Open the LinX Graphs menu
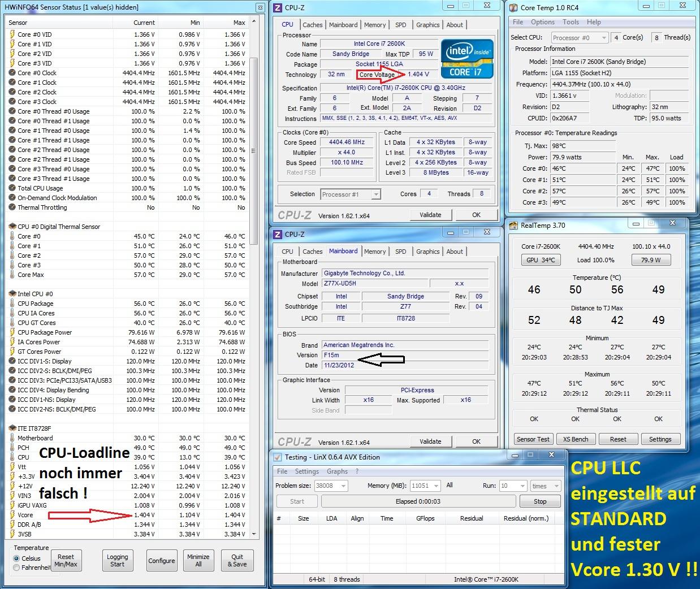 (x=337, y=471)
